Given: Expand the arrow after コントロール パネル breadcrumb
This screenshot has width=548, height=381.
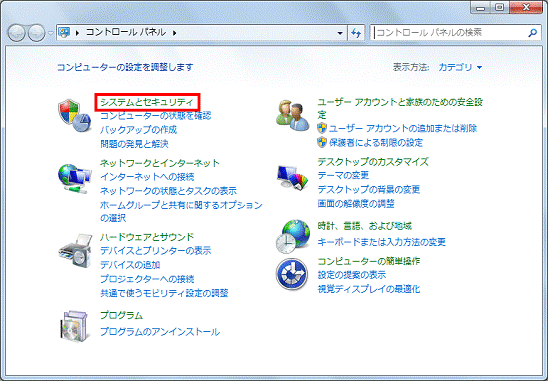Looking at the screenshot, I should [x=174, y=33].
